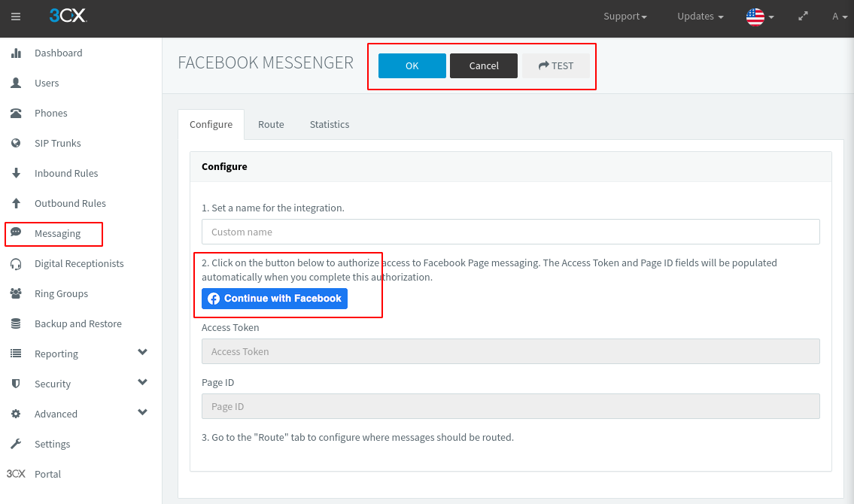
Task: Click the 'Go to the Route tab' instruction text
Action: click(x=358, y=437)
